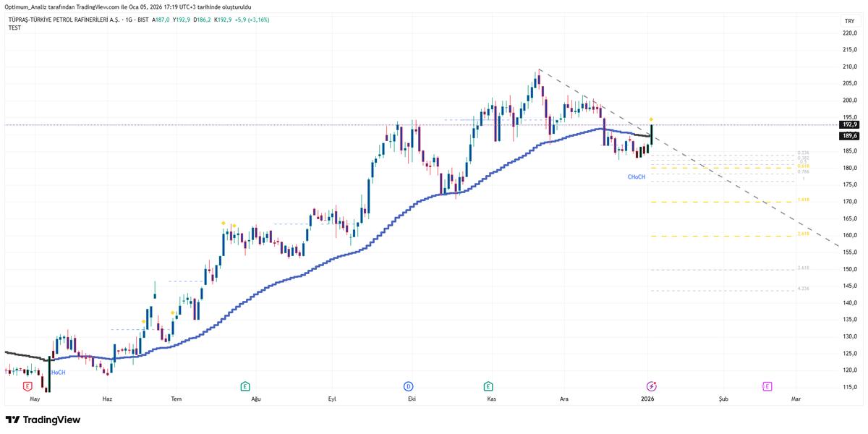Click the Tem label on the time axis
Screen dimensions: 868x434
point(176,399)
